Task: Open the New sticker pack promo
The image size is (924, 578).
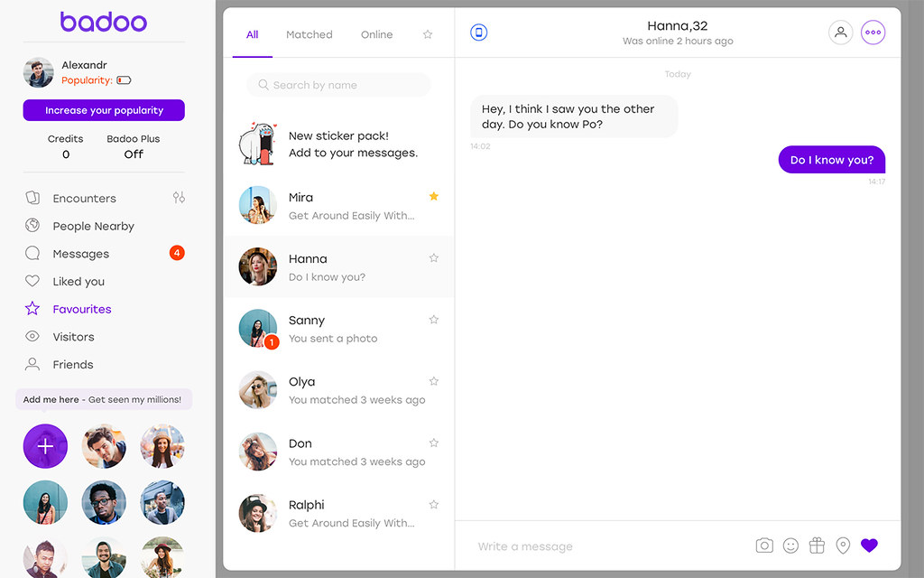Action: click(x=339, y=144)
